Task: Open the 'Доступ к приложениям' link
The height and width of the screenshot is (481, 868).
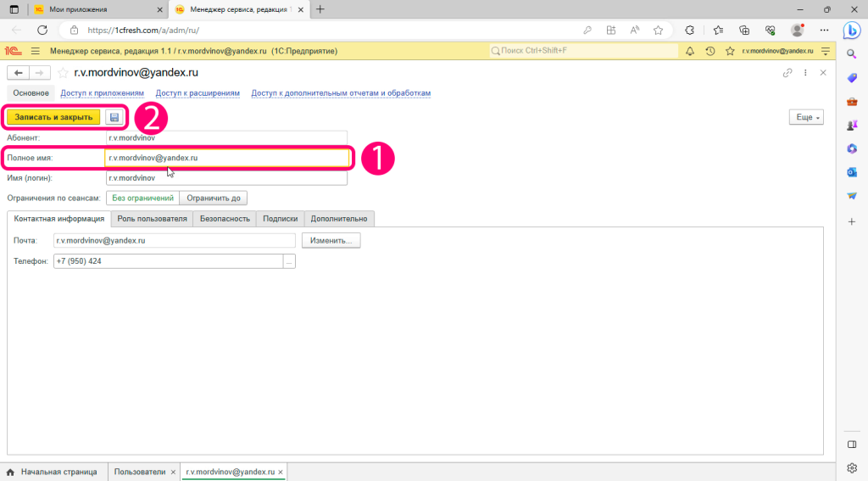Action: (102, 93)
